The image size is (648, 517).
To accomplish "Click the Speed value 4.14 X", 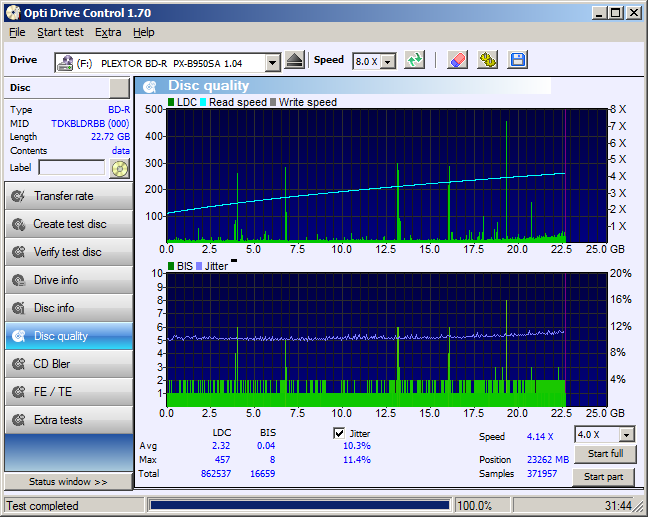I will pos(540,436).
